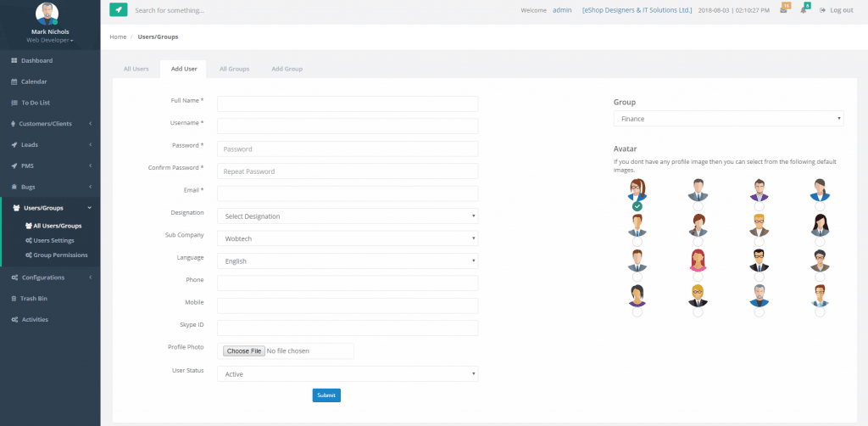This screenshot has width=868, height=426.
Task: Click the Choose File button
Action: point(242,351)
